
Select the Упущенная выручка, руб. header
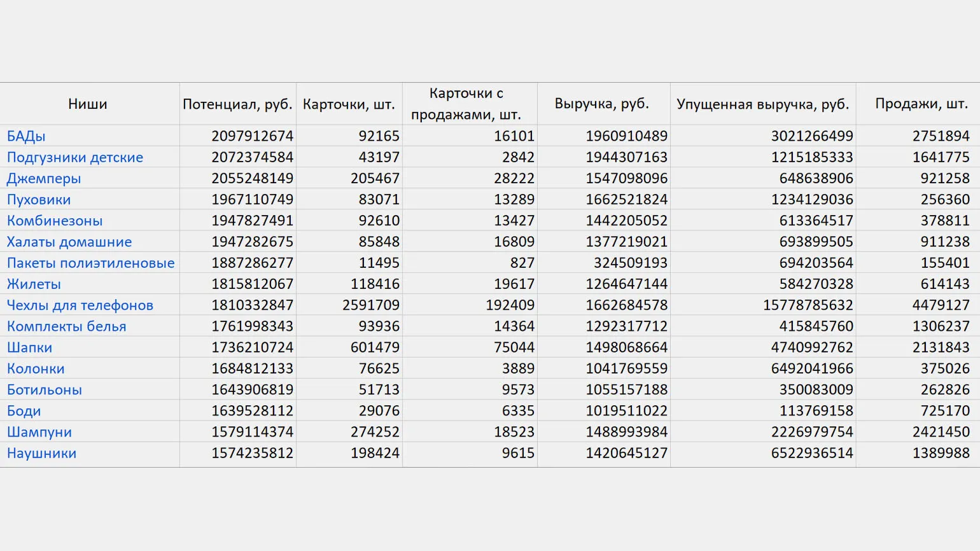[x=762, y=104]
